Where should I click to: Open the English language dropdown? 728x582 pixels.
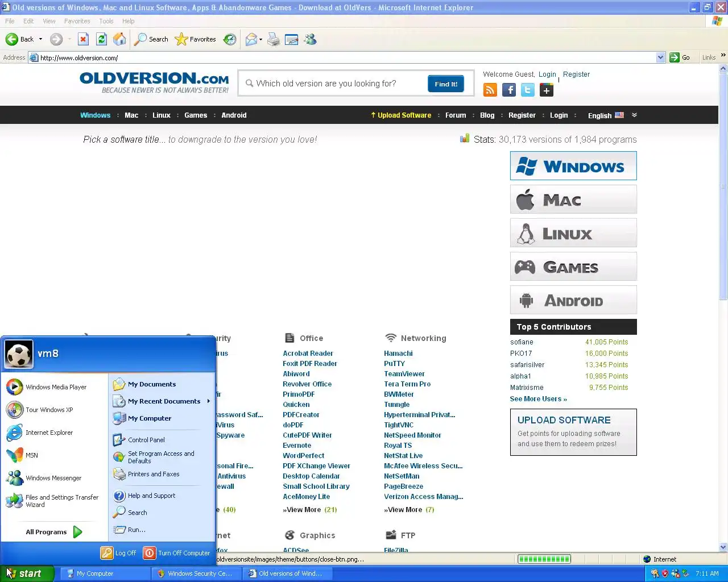pyautogui.click(x=612, y=115)
